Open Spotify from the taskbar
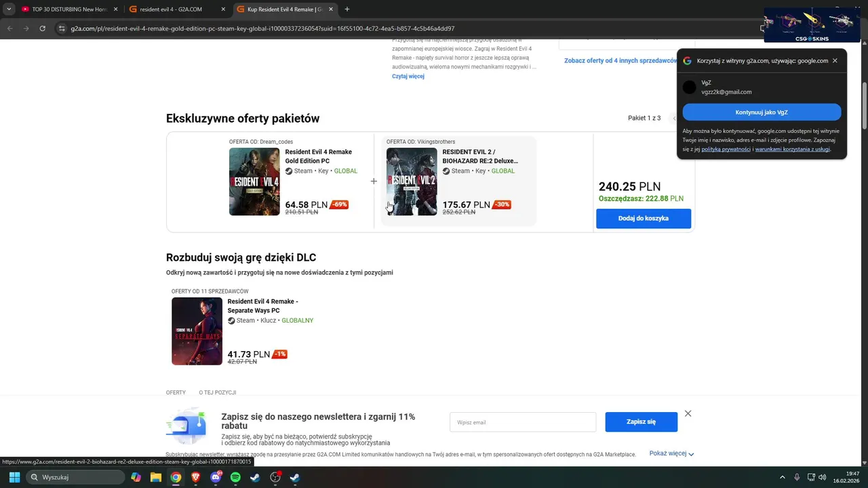This screenshot has height=488, width=868. pyautogui.click(x=235, y=477)
